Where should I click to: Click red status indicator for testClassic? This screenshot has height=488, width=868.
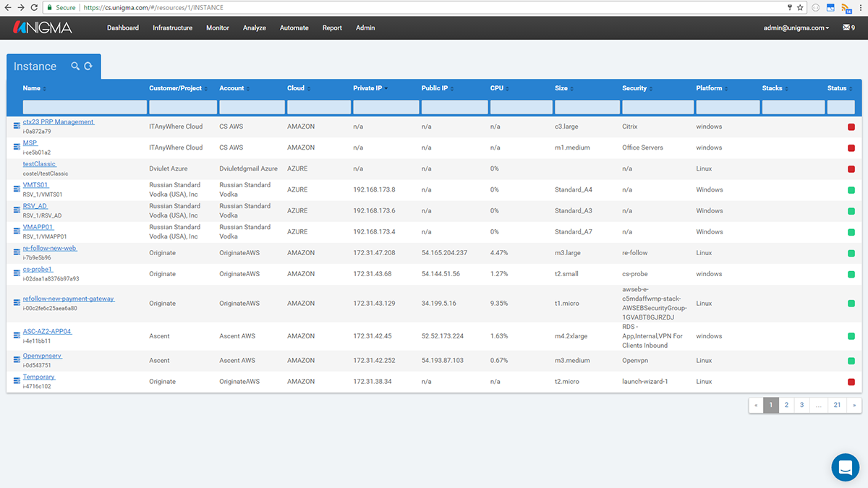(851, 169)
